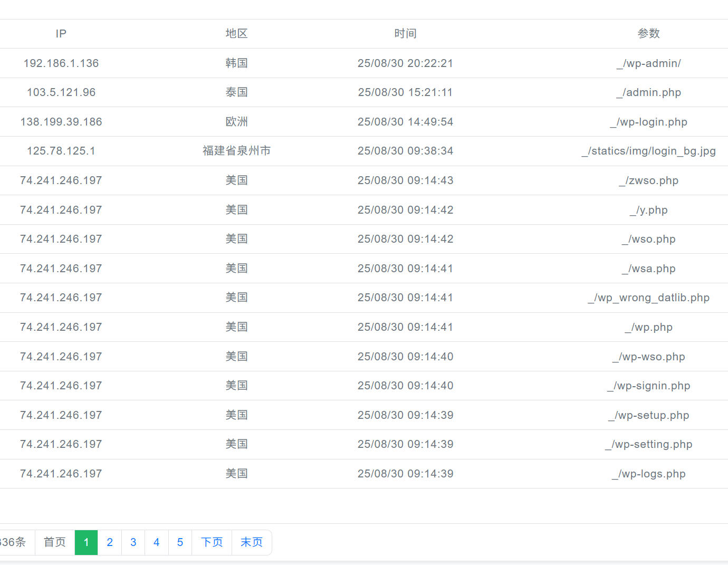Select the _/zwso.php log entry
Image resolution: width=728 pixels, height=565 pixels.
(649, 180)
